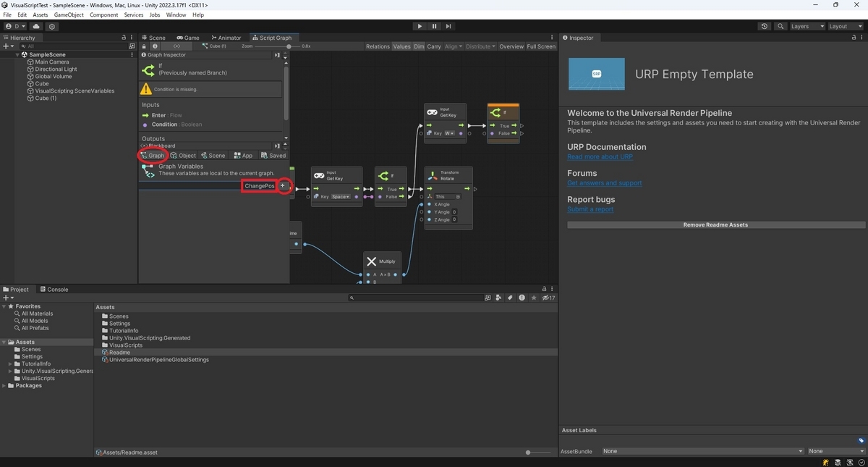Select the Console tab
The height and width of the screenshot is (467, 868).
click(54, 289)
